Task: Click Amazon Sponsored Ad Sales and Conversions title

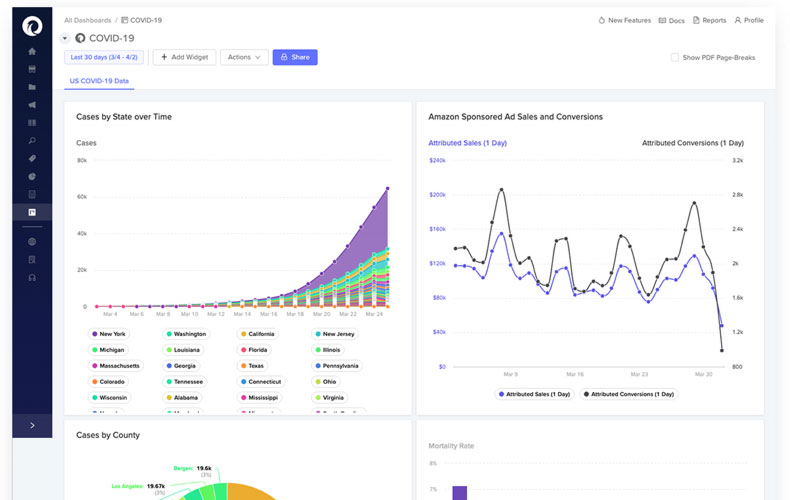Action: [x=515, y=117]
